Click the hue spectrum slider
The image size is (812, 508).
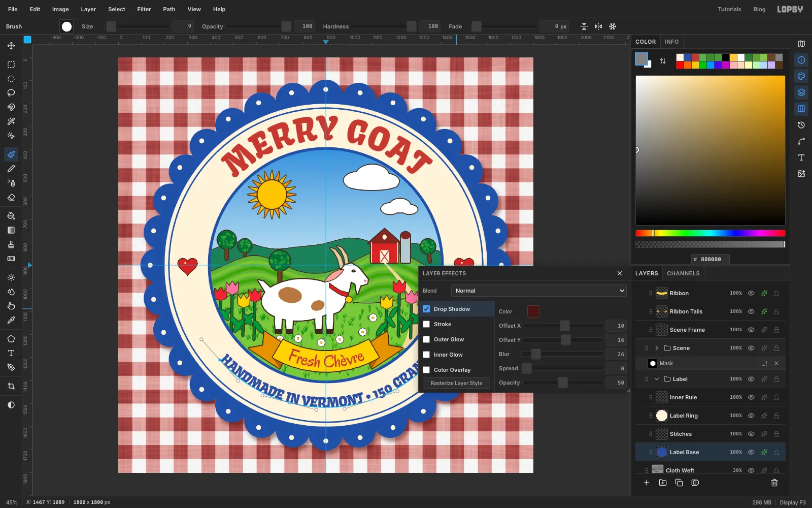pos(710,233)
